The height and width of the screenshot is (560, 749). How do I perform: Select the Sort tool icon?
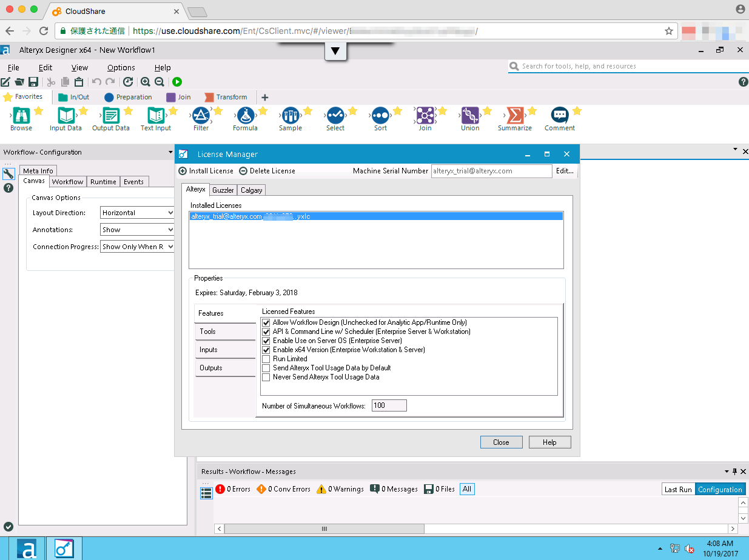(380, 115)
